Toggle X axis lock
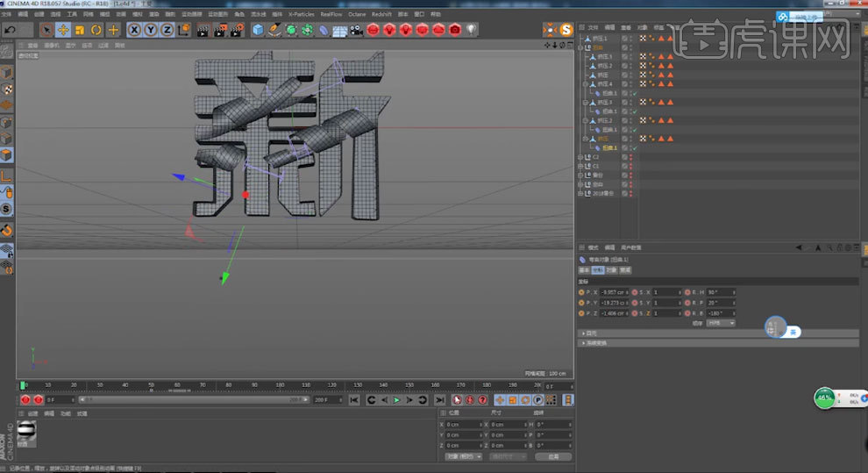Viewport: 868px width, 473px height. pyautogui.click(x=134, y=30)
